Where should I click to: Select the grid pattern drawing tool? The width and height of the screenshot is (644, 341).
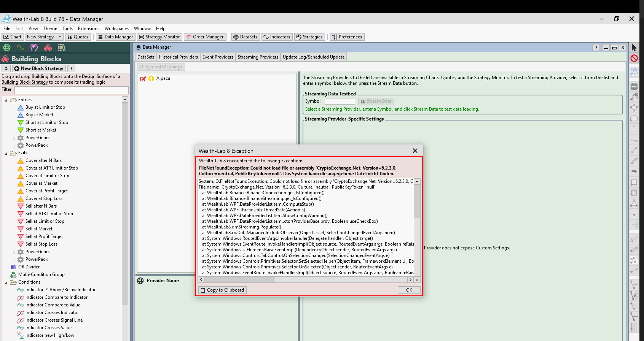[634, 72]
